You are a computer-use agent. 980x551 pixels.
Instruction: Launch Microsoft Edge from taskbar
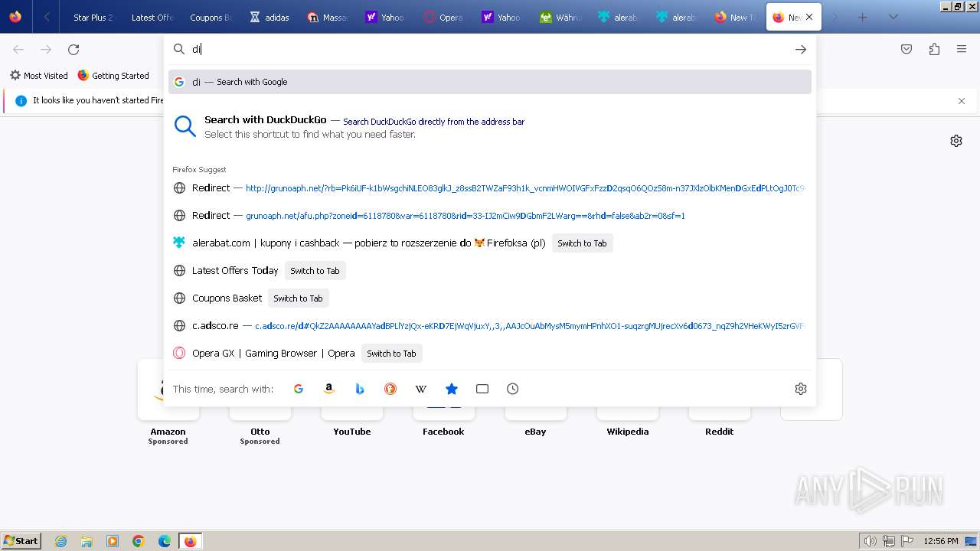tap(165, 541)
